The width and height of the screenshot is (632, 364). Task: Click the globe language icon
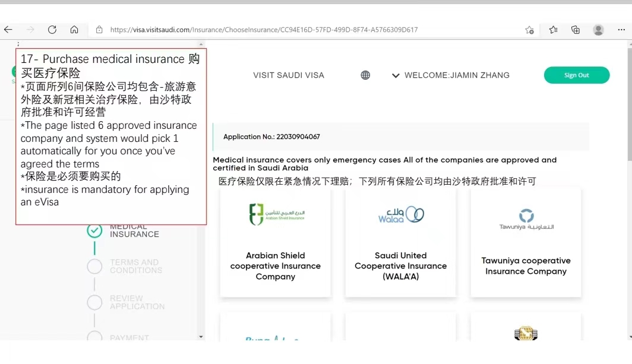tap(365, 75)
